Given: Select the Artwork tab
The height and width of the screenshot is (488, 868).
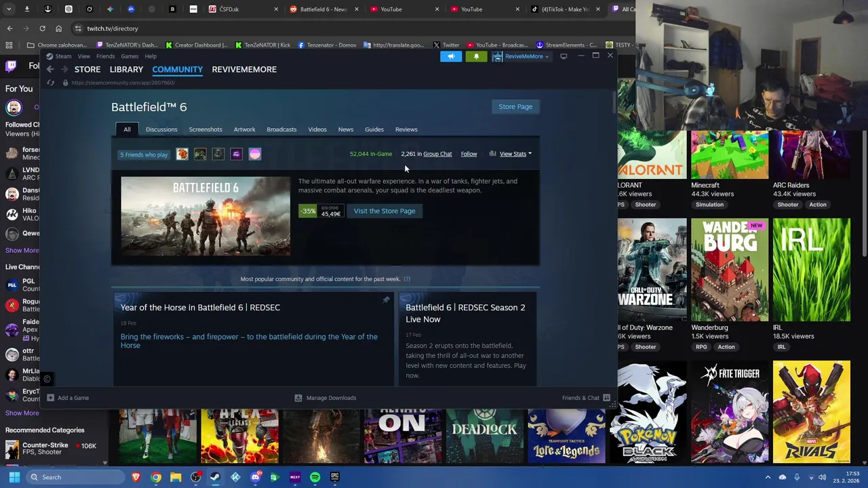Looking at the screenshot, I should 244,129.
